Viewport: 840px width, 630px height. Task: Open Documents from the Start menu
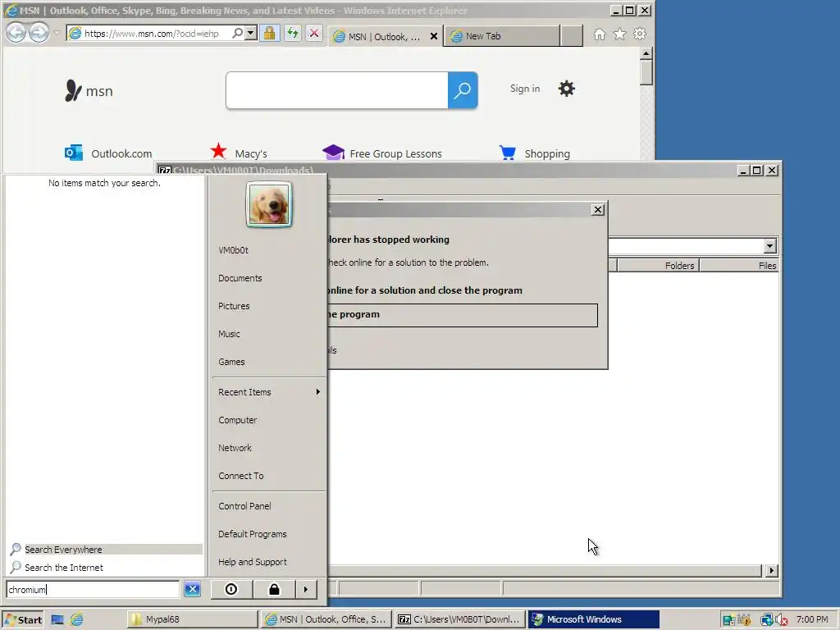click(240, 278)
